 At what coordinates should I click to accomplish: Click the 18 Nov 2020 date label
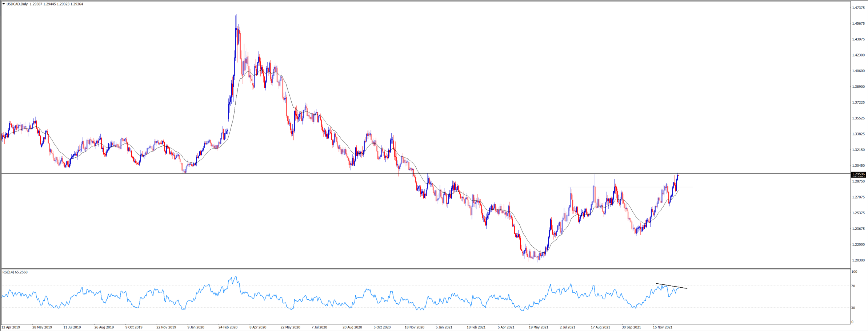click(x=415, y=327)
